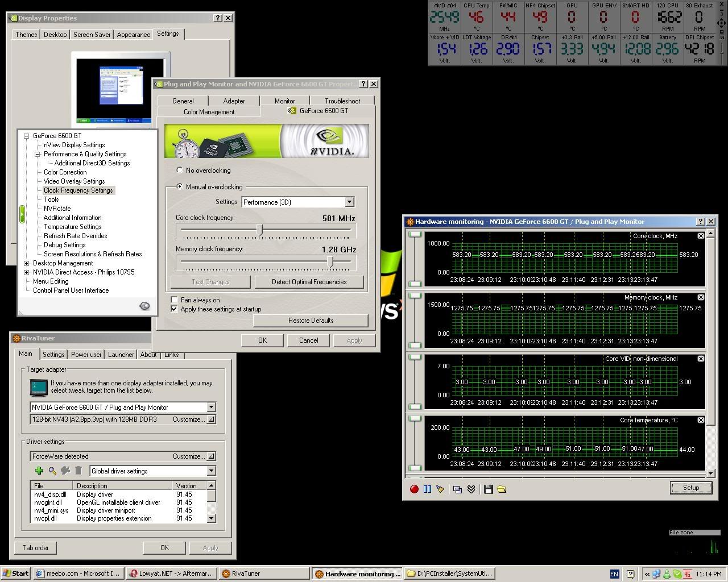Viewport: 728px width, 582px height.
Task: Open the Power user tab in RivaTuner
Action: point(86,354)
